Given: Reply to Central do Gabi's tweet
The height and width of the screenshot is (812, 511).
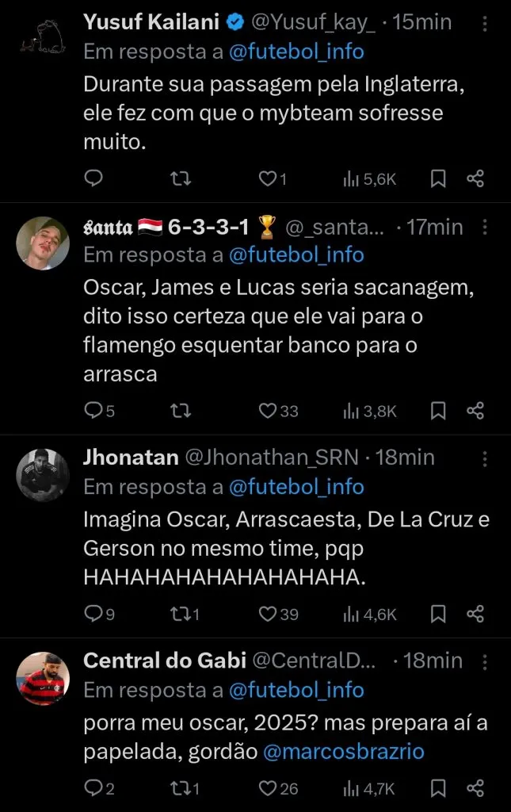Looking at the screenshot, I should [x=93, y=788].
